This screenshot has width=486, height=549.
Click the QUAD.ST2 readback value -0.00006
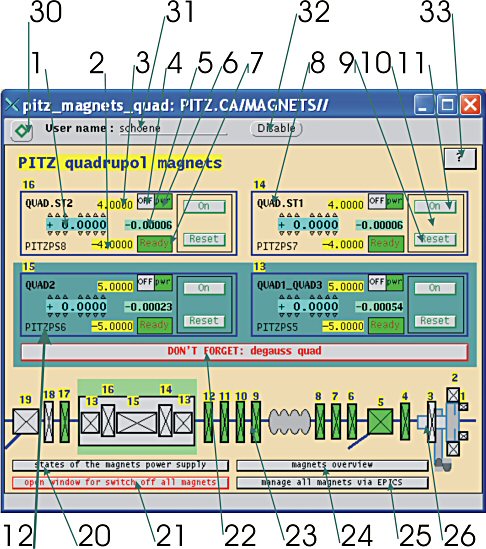pyautogui.click(x=149, y=225)
